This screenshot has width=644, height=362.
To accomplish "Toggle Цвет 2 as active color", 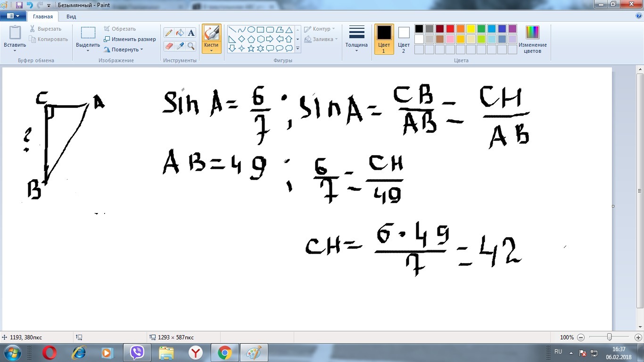I will point(404,39).
